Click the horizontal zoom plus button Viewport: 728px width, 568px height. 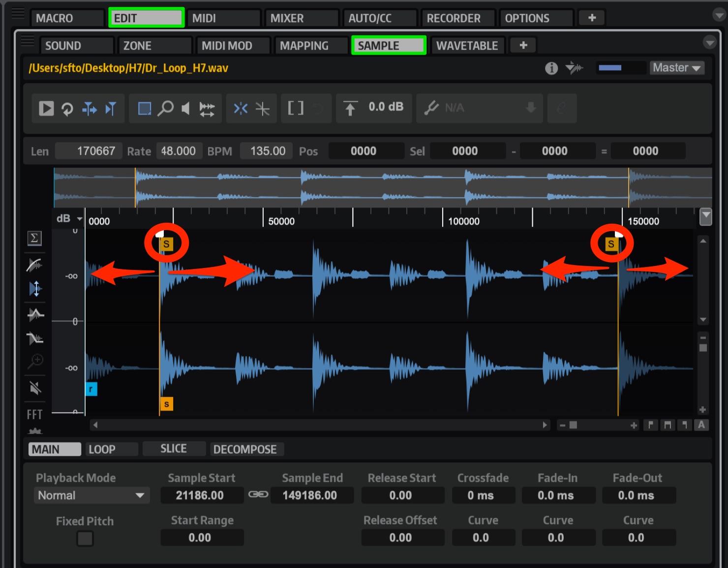(634, 425)
